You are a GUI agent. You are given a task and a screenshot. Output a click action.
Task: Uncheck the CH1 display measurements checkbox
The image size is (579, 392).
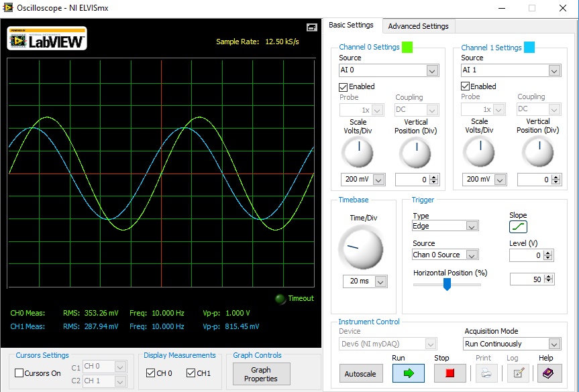191,373
